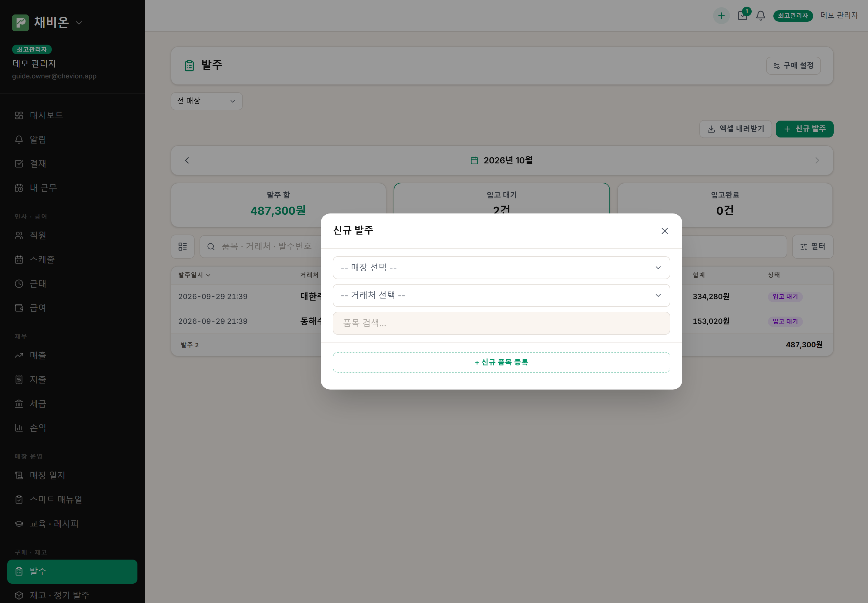Select the 발주 합 487,300원 card
Image resolution: width=868 pixels, height=603 pixels.
coord(278,205)
